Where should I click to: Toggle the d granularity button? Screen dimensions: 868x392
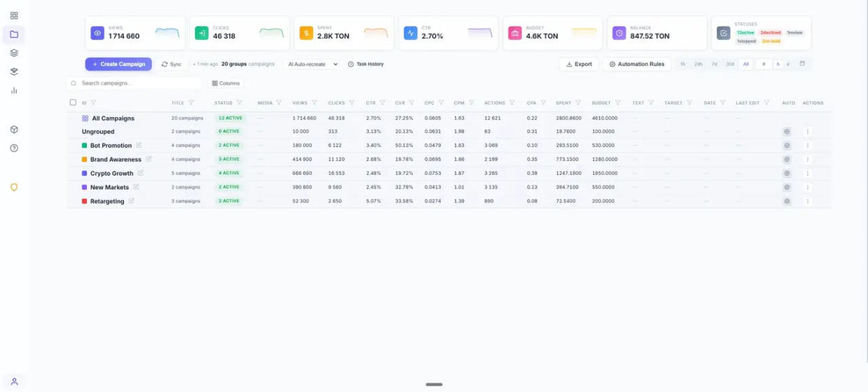pos(787,64)
